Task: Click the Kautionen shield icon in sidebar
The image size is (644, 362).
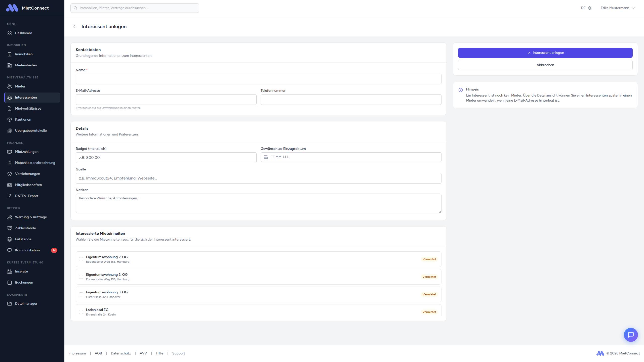Action: tap(10, 120)
